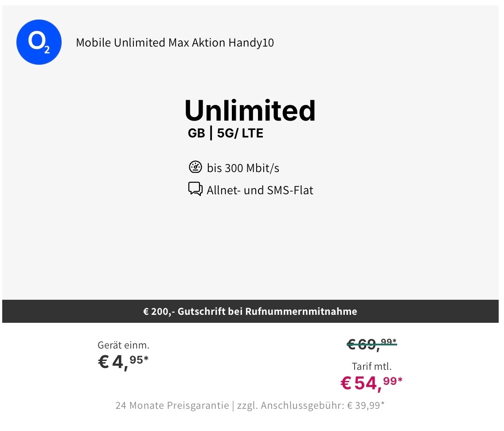Viewport: 504px width, 431px height.
Task: Click the asterisk after € 39,99
Action: click(x=383, y=404)
